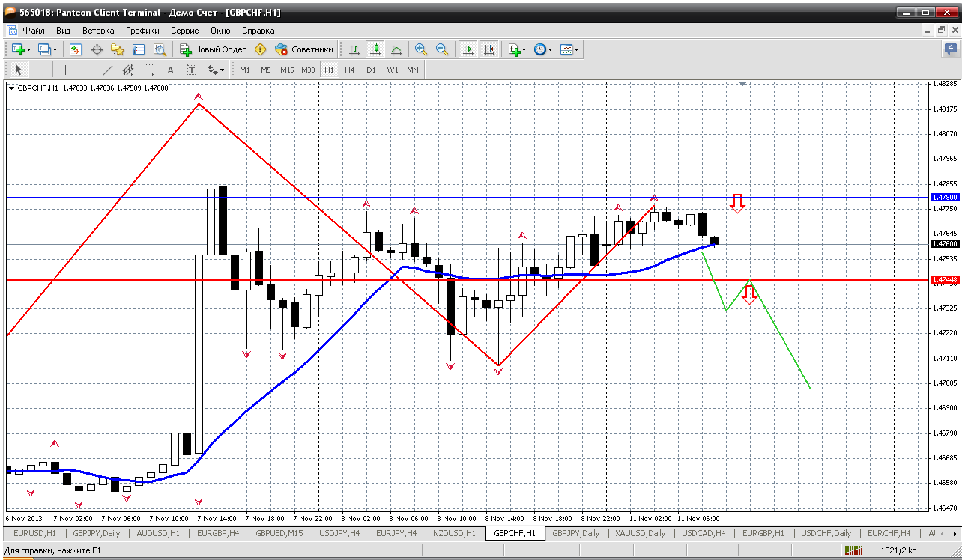The image size is (965, 560).
Task: Switch timeframe to M5
Action: pos(266,70)
